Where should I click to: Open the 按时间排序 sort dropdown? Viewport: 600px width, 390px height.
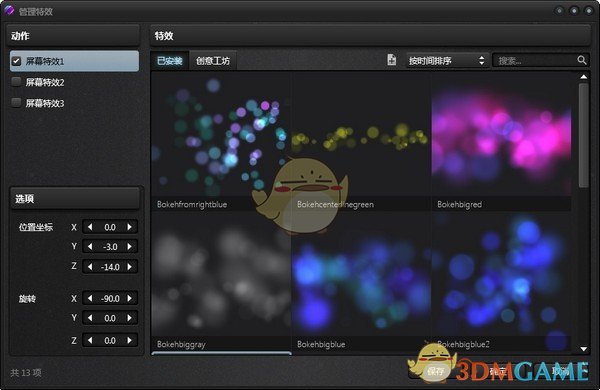(447, 60)
